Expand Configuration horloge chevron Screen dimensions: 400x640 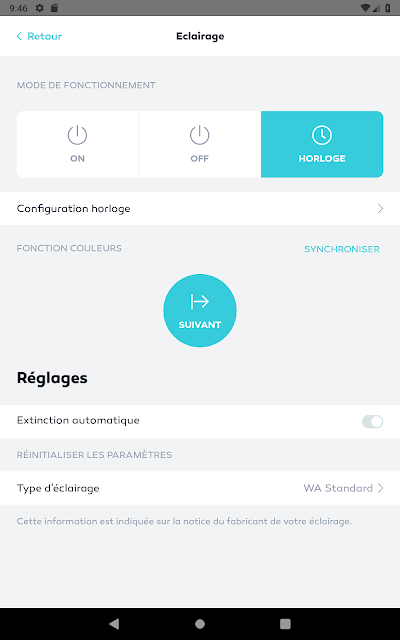tap(380, 209)
